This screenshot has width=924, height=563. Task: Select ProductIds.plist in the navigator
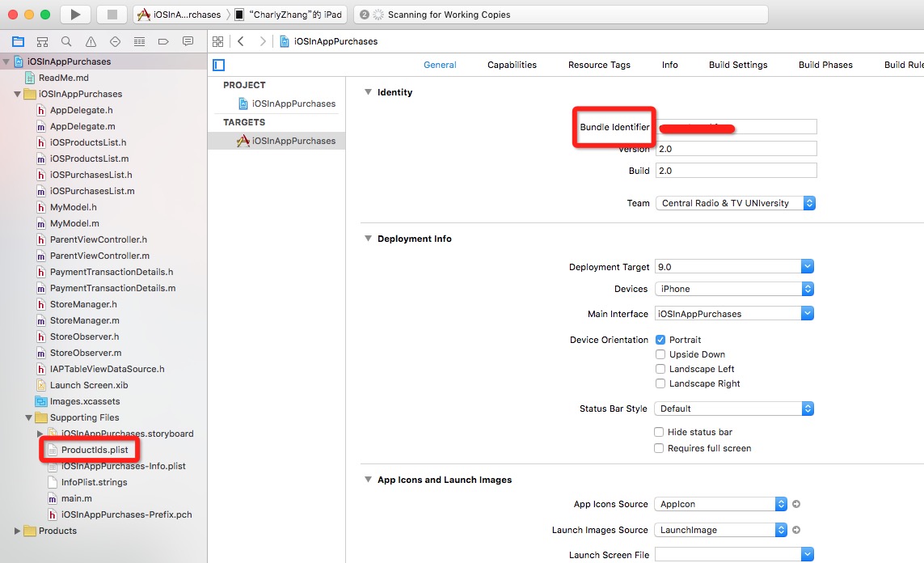95,450
